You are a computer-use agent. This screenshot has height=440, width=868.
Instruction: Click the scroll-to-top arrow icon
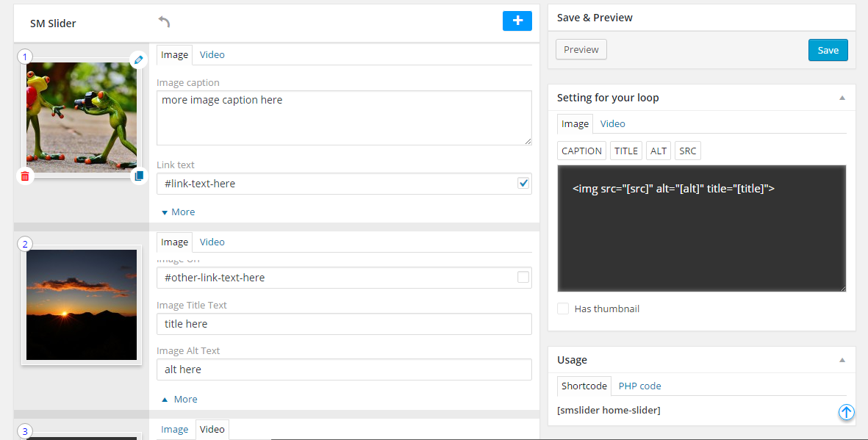click(846, 412)
